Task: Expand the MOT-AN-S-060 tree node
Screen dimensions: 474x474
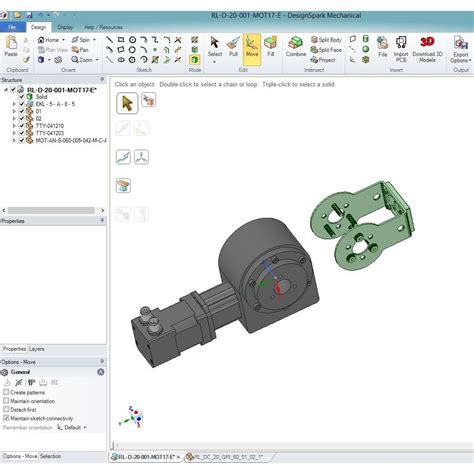Action: [14, 140]
